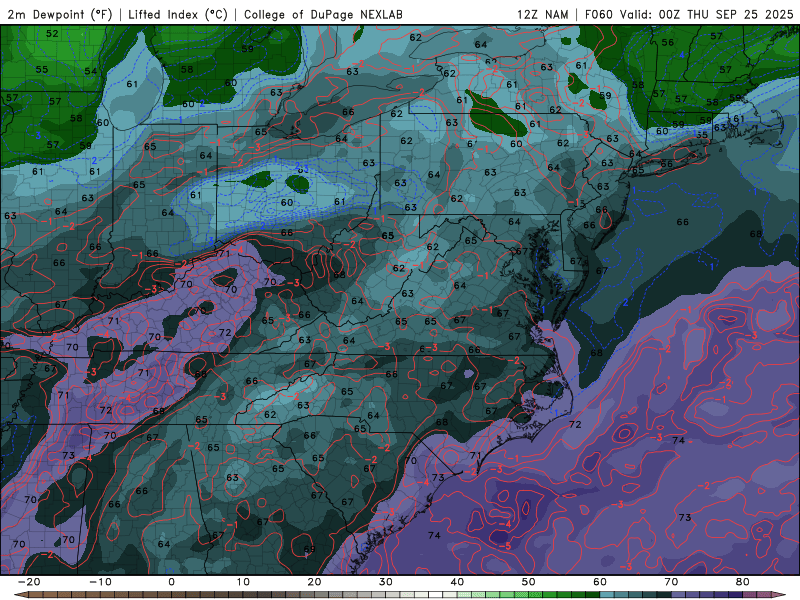The height and width of the screenshot is (600, 800).
Task: Click the 30 tick label on the color scale
Action: pos(386,582)
